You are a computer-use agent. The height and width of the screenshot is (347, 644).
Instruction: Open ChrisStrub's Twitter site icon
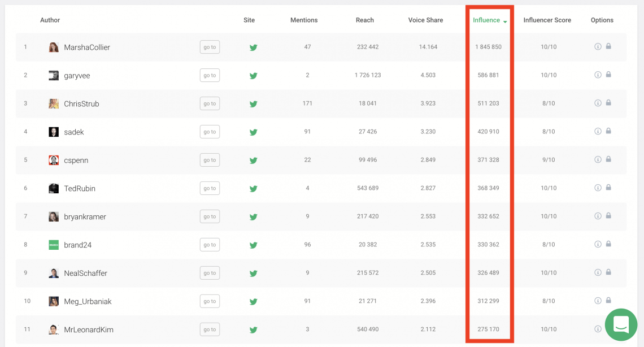coord(254,104)
